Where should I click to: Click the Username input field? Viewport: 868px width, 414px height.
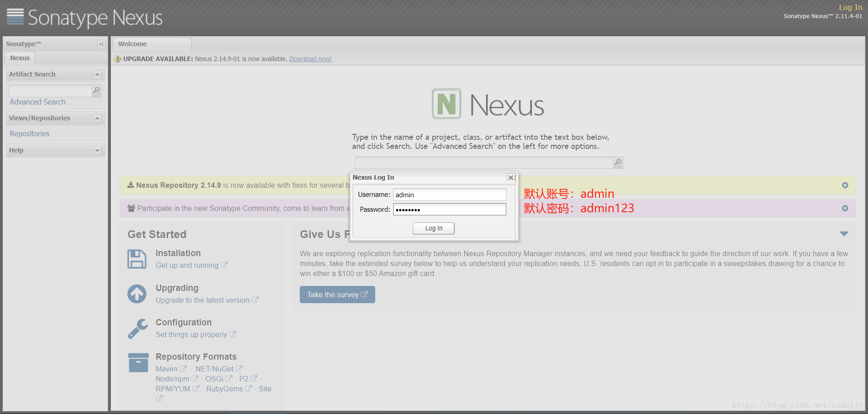pos(449,195)
